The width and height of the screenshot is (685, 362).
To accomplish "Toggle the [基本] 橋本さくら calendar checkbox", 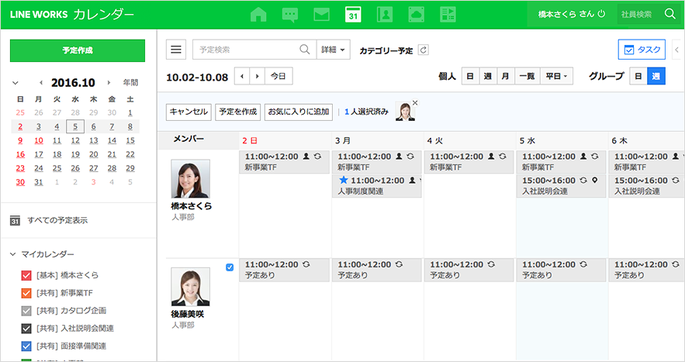I will click(x=26, y=275).
